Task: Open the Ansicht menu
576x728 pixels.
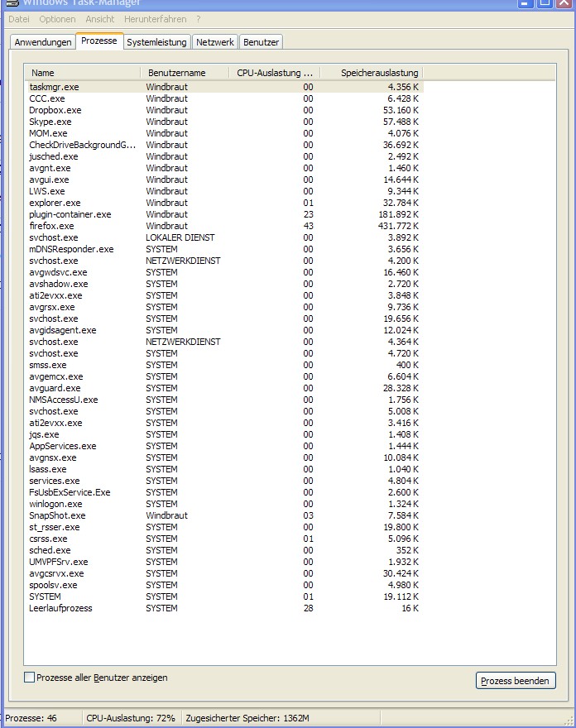Action: point(99,19)
